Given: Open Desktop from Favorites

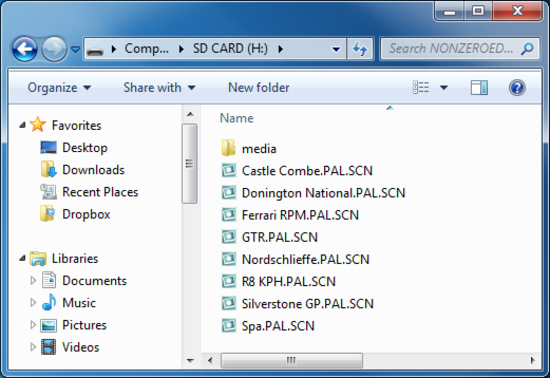Looking at the screenshot, I should [x=85, y=148].
